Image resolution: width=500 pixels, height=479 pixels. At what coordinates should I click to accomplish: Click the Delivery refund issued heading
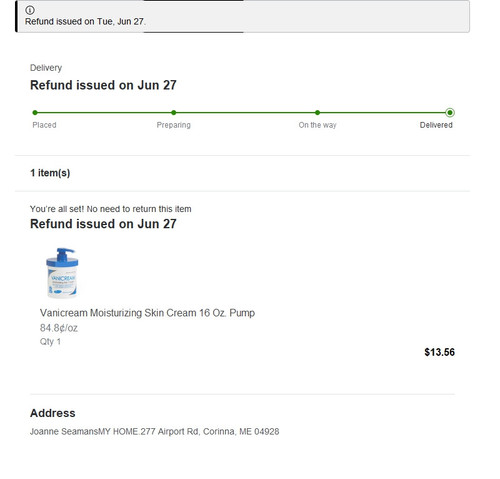click(x=103, y=85)
